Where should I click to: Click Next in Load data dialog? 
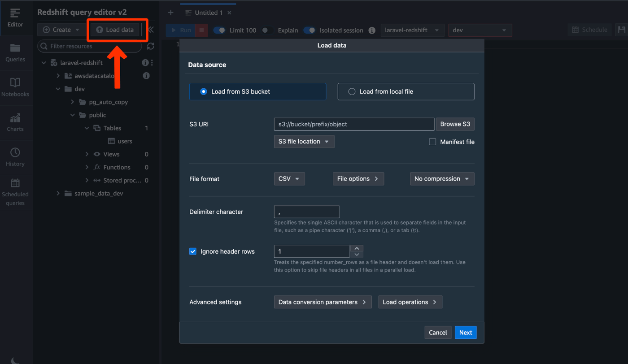tap(466, 332)
